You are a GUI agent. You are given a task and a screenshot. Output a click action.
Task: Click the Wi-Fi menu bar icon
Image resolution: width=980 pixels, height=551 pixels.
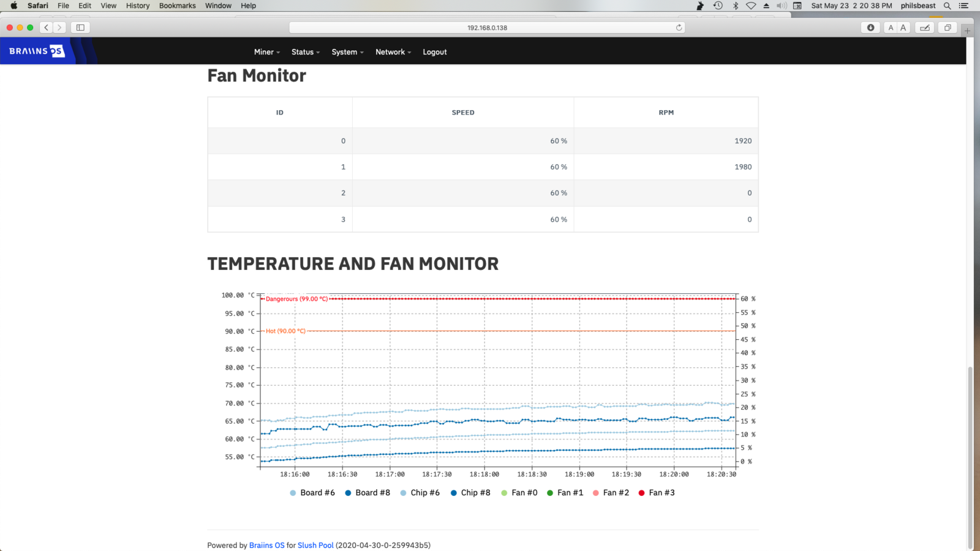coord(751,6)
